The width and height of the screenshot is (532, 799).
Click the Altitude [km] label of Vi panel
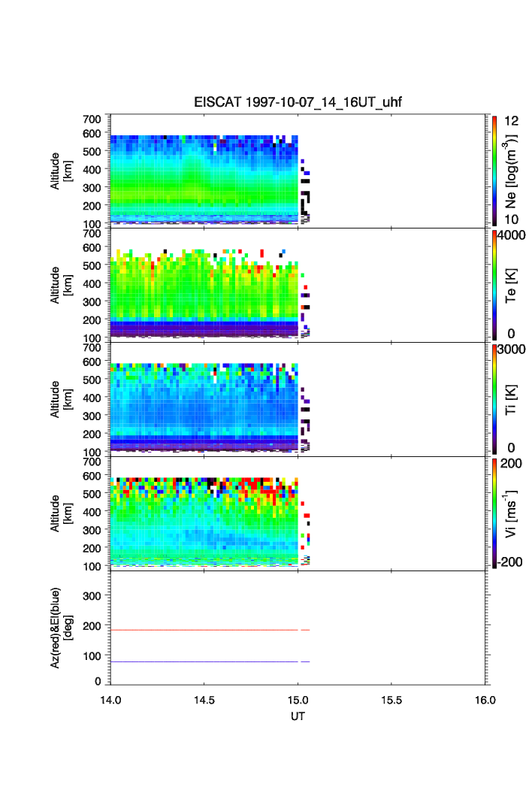(61, 513)
